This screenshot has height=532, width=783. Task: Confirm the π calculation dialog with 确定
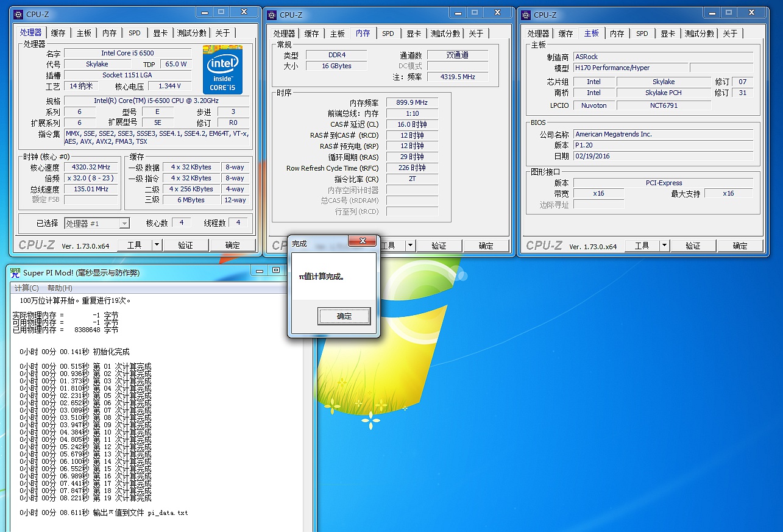344,316
